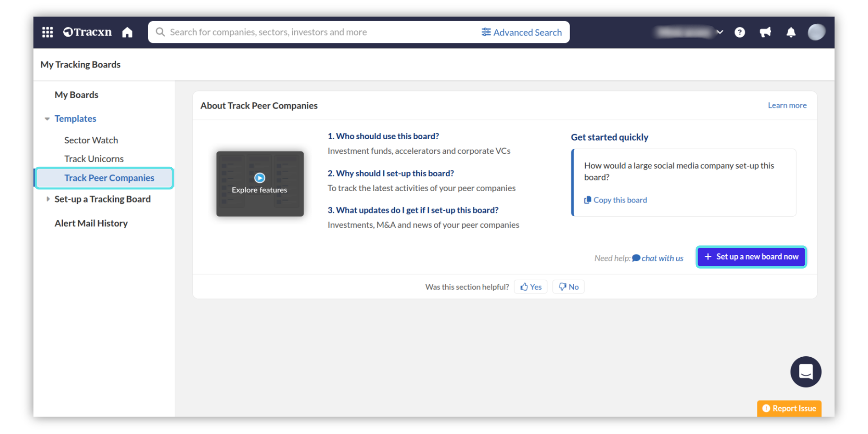Open notifications bell icon
Image resolution: width=868 pixels, height=434 pixels.
point(791,33)
